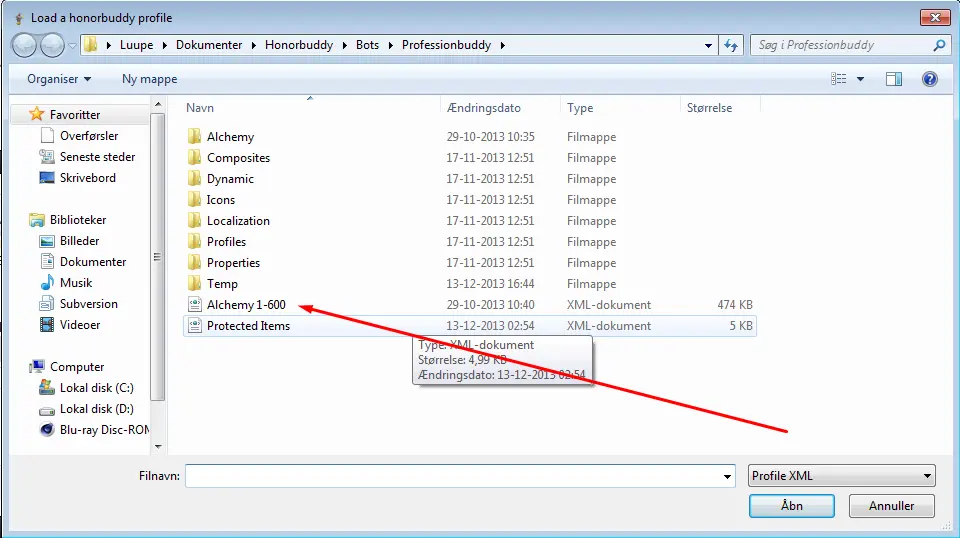Image resolution: width=960 pixels, height=538 pixels.
Task: Select the Icons folder icon
Action: tap(195, 199)
